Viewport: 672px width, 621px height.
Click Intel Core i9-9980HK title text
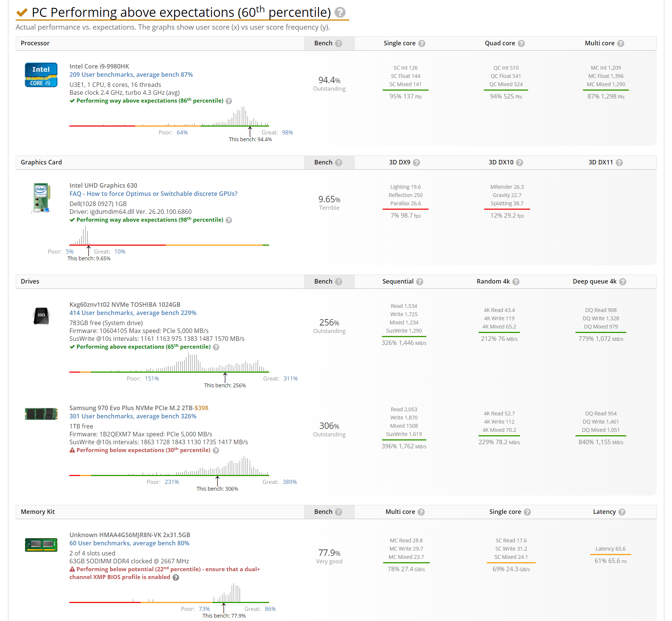99,66
